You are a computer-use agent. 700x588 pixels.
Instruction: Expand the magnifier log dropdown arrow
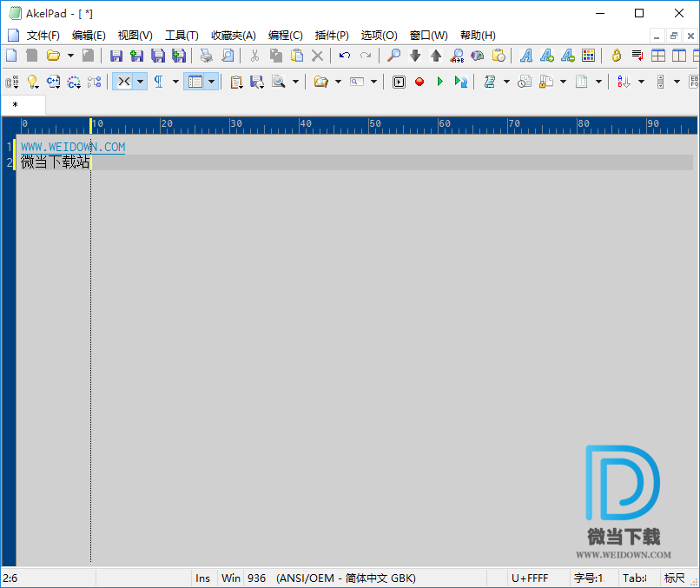[295, 82]
